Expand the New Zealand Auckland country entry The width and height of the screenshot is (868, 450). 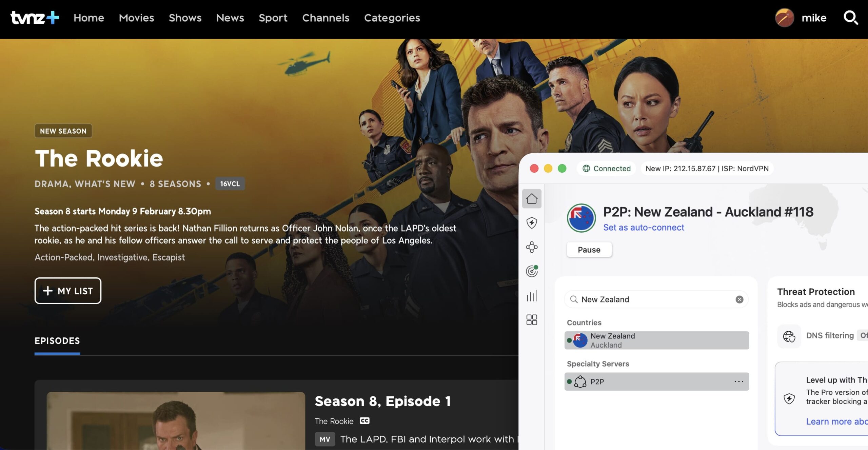pos(656,340)
